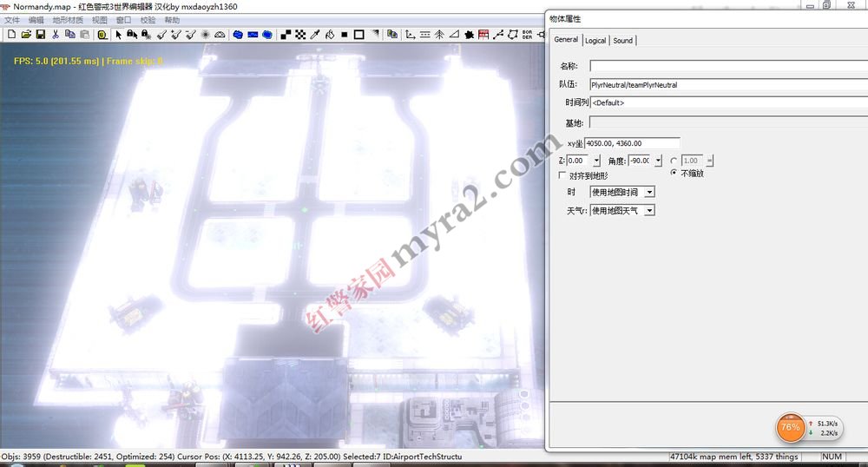Open the 窗口 menu
This screenshot has width=868, height=467.
click(x=123, y=20)
